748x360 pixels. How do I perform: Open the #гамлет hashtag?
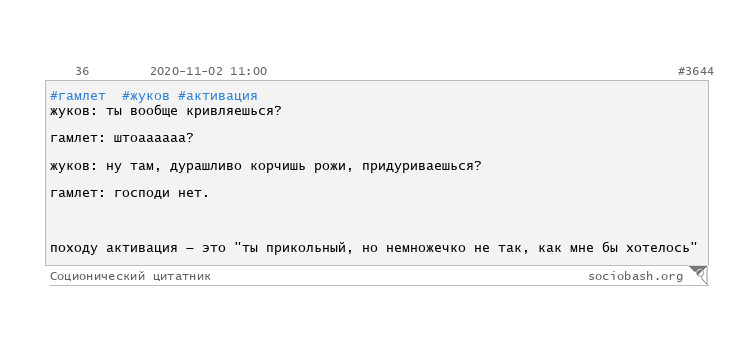coord(78,96)
